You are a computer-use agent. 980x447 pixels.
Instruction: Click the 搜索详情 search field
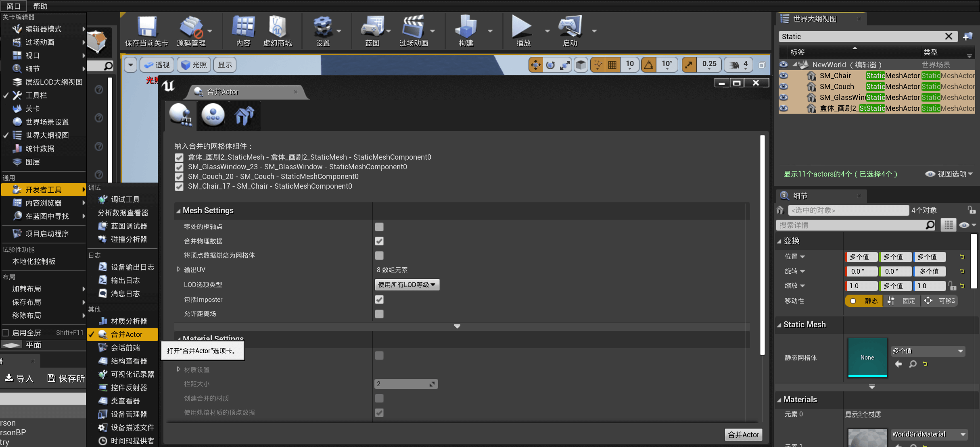[x=856, y=225]
